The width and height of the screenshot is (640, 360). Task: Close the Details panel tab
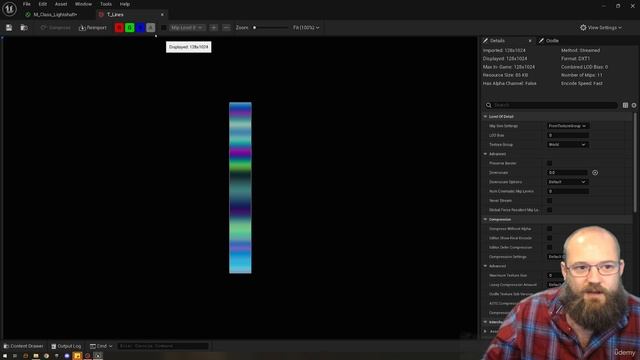530,41
